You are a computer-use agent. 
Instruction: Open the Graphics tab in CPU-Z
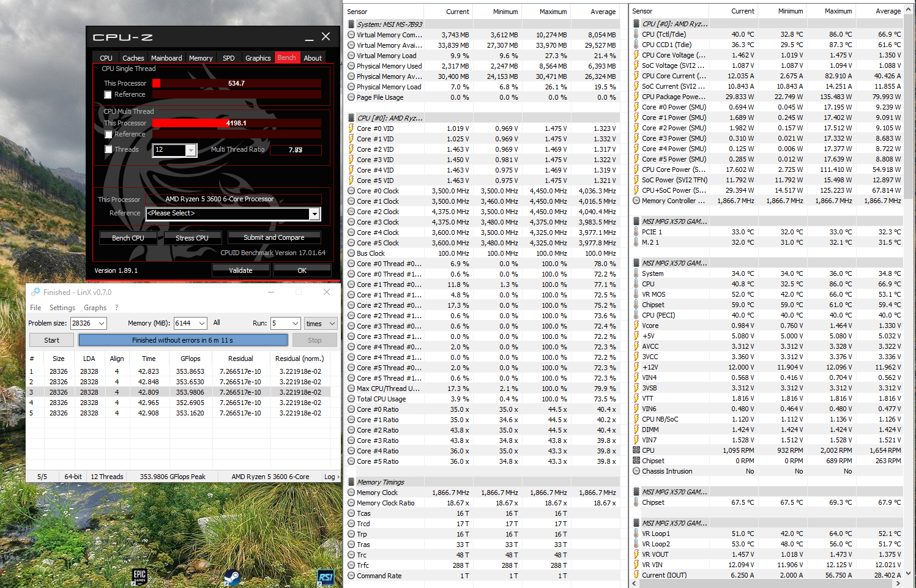[x=258, y=58]
